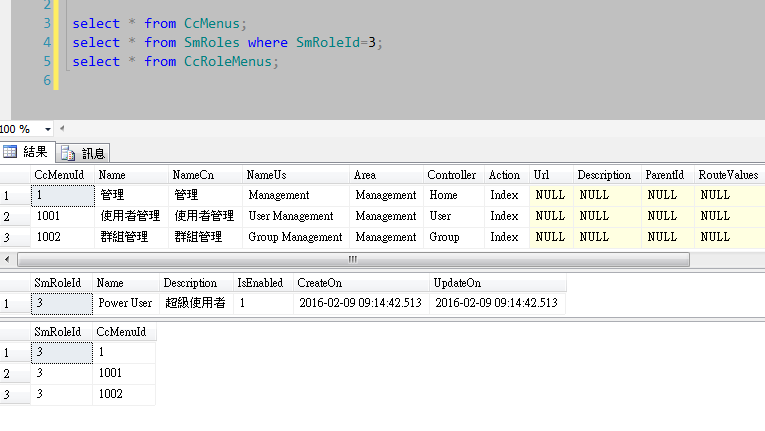This screenshot has height=431, width=765.
Task: Click the Group controller cell
Action: point(453,237)
